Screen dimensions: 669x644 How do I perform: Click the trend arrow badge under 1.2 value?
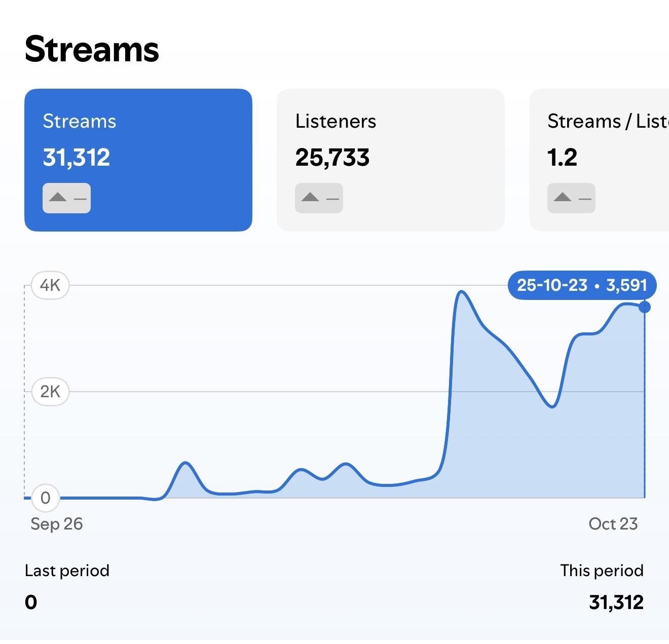571,198
